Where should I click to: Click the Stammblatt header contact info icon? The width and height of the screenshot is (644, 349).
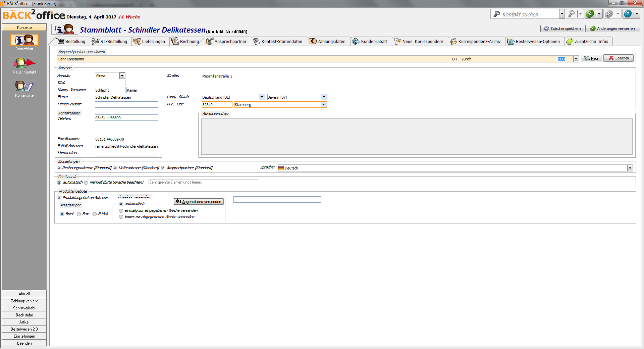(x=65, y=30)
